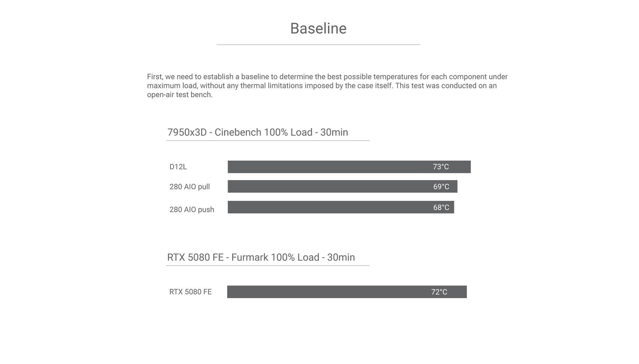This screenshot has height=364, width=639.
Task: Click the RTX 5080 FE Furmark heading
Action: 261,257
